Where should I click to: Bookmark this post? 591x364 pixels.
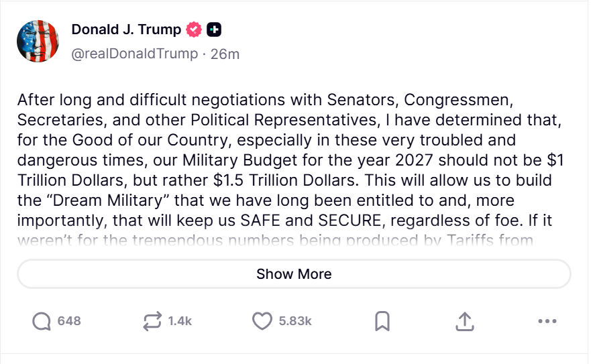(382, 321)
